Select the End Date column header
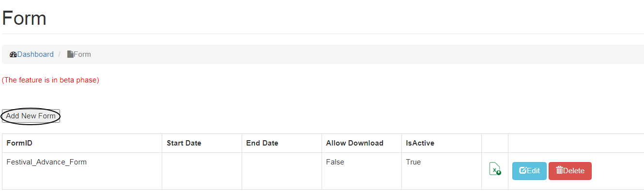Image resolution: width=644 pixels, height=196 pixels. click(262, 143)
